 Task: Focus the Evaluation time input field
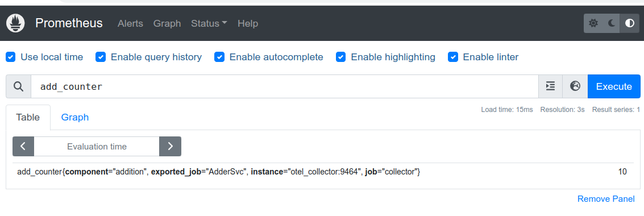[97, 146]
